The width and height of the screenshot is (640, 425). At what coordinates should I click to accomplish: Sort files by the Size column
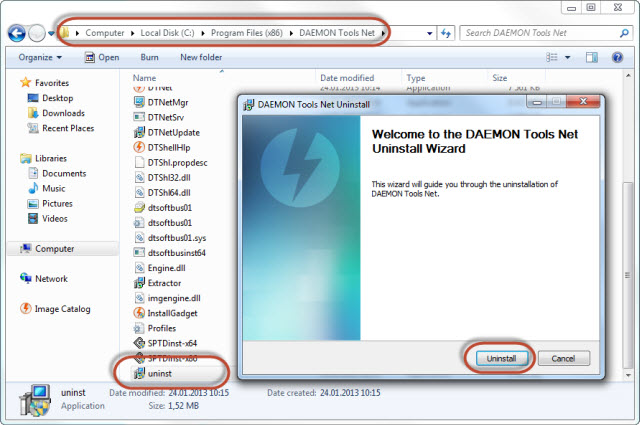(500, 78)
